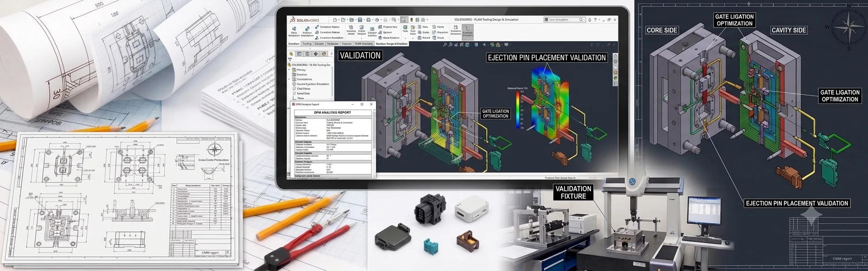Open PropertyManager tab icon
Image resolution: width=868 pixels, height=271 pixels.
299,54
